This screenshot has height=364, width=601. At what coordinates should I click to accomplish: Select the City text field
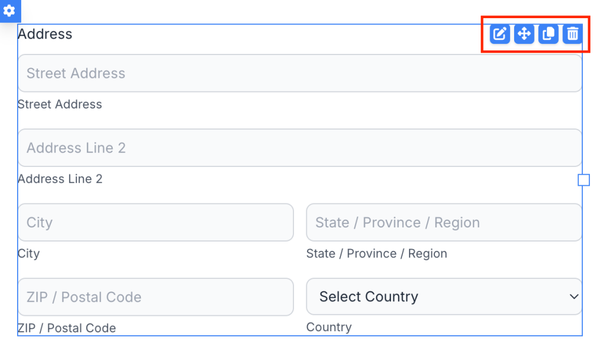pyautogui.click(x=156, y=222)
